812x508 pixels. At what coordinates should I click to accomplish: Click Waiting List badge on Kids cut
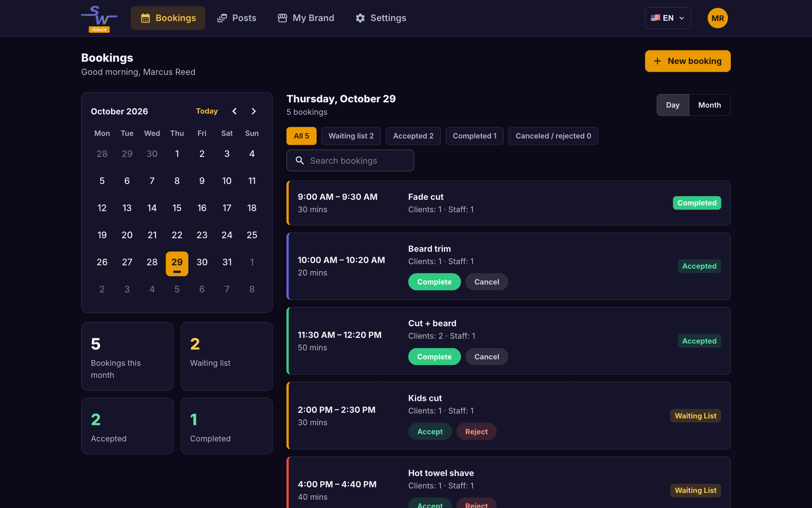coord(695,416)
